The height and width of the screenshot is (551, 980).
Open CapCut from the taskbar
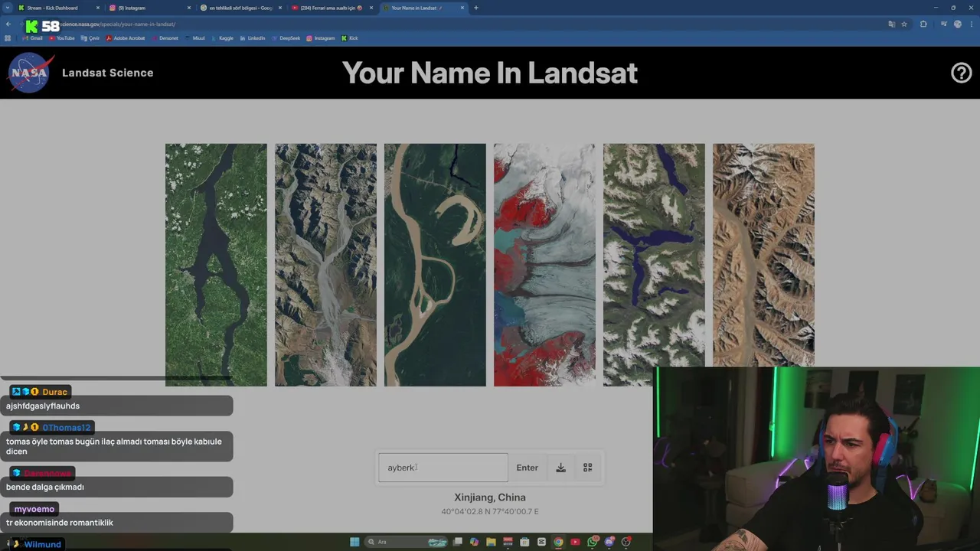[x=541, y=542]
